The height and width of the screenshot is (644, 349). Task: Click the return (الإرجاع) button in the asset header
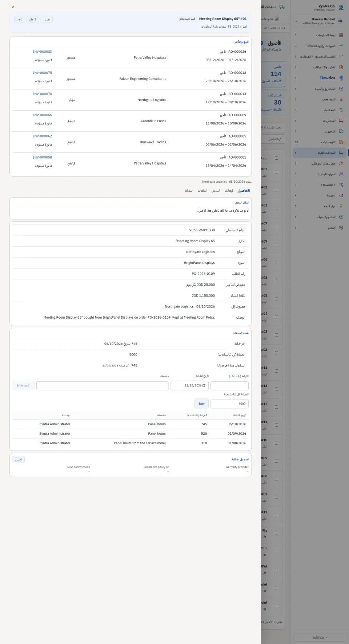[x=33, y=19]
